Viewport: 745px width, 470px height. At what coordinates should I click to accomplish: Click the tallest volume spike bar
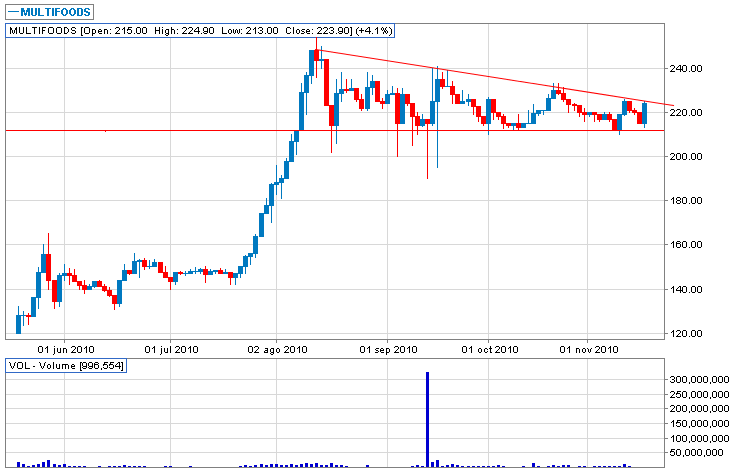click(428, 419)
